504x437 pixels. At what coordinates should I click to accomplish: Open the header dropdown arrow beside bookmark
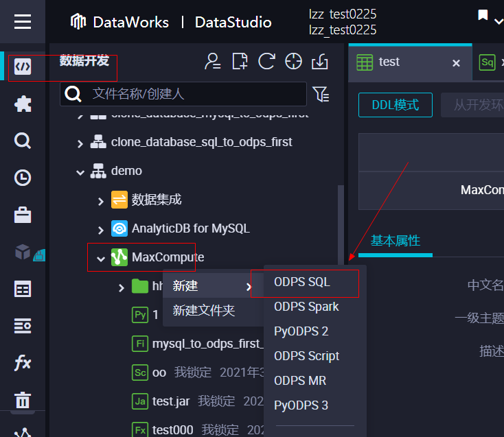[499, 21]
